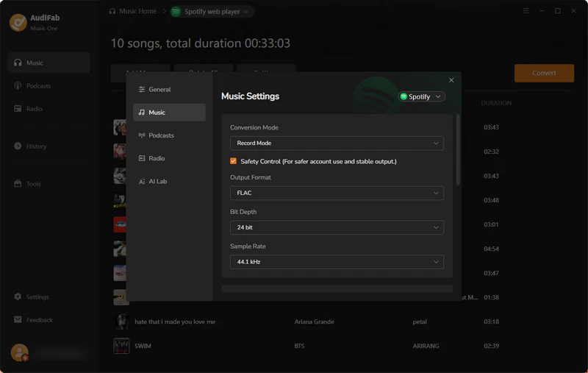Open the Bit Depth 24 bit dropdown

click(x=337, y=227)
